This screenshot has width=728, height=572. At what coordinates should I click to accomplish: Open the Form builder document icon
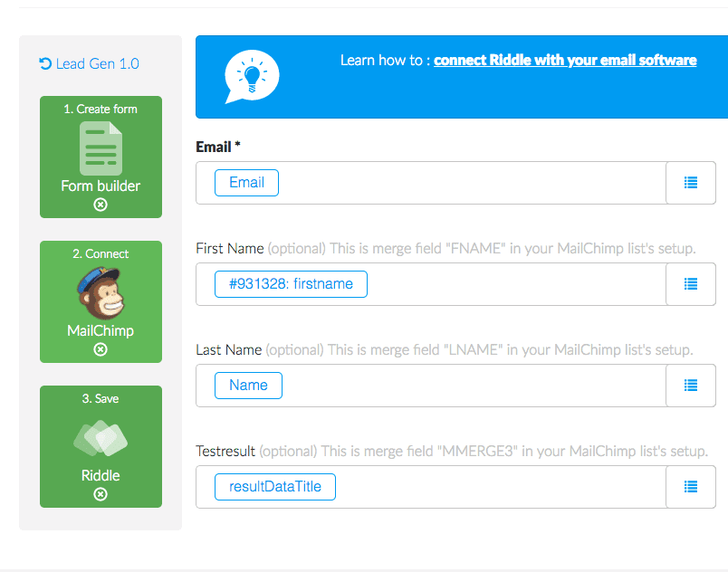101,148
